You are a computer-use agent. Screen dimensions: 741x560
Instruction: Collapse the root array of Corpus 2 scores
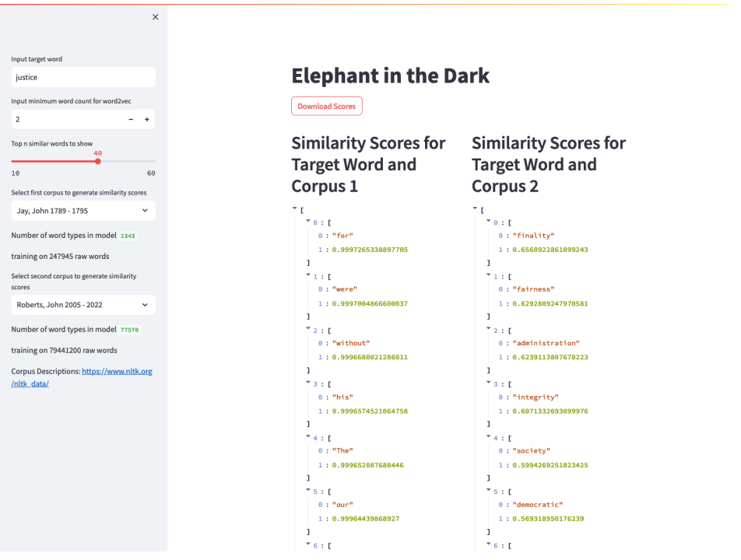click(476, 208)
